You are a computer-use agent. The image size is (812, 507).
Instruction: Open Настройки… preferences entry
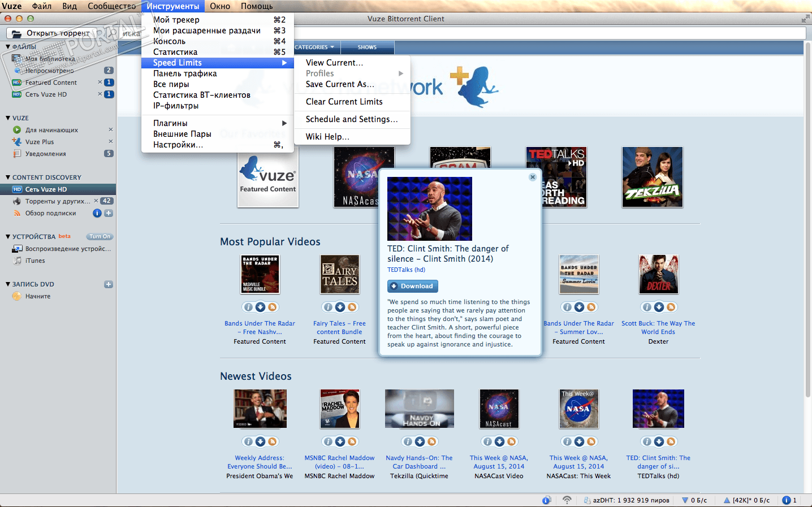(x=218, y=145)
